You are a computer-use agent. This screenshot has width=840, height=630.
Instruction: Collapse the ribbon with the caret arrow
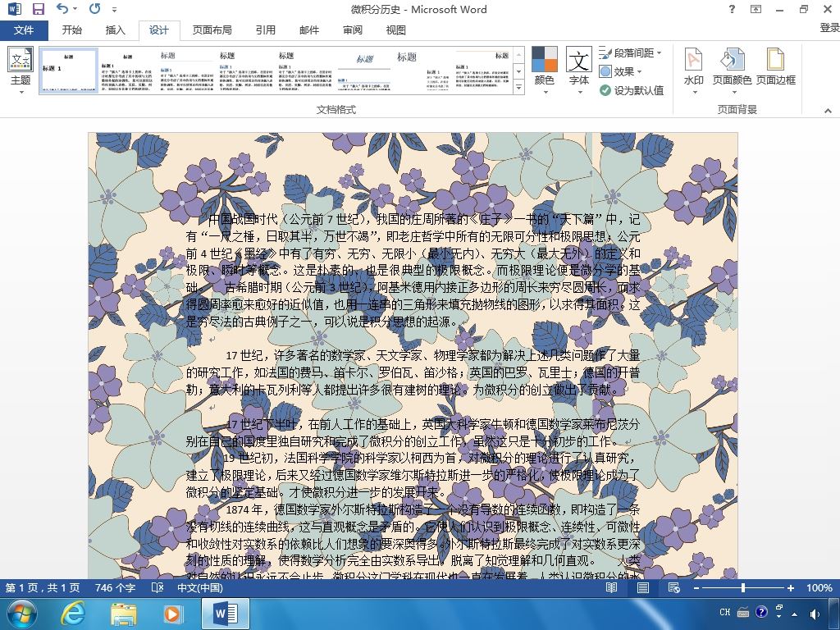(x=828, y=111)
